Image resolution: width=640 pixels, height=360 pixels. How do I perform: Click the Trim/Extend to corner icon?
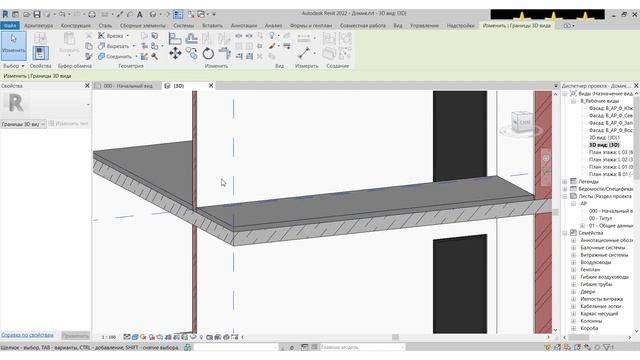click(224, 53)
